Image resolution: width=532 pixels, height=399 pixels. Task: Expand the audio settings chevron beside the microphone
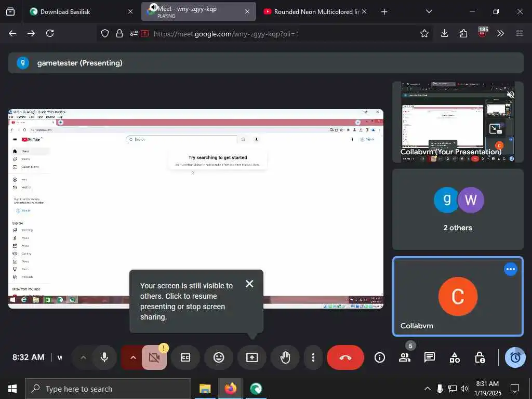coord(83,357)
